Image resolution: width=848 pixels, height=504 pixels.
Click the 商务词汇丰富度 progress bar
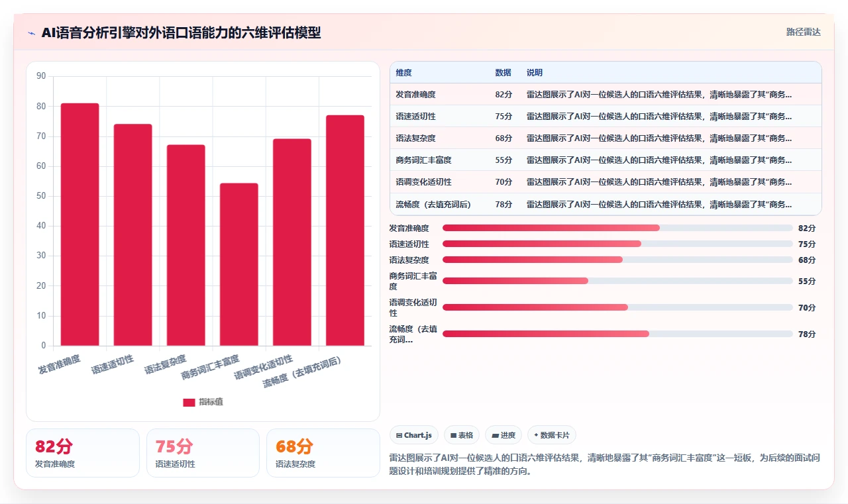(x=617, y=281)
